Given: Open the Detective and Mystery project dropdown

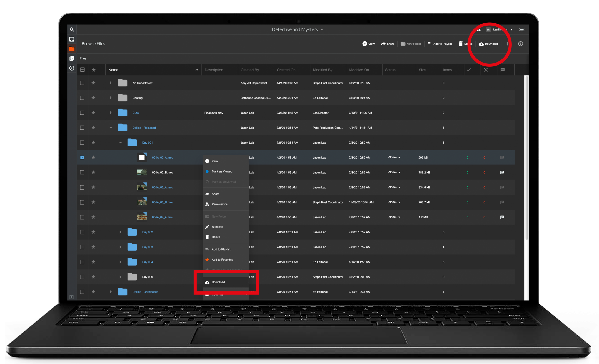Looking at the screenshot, I should point(297,29).
